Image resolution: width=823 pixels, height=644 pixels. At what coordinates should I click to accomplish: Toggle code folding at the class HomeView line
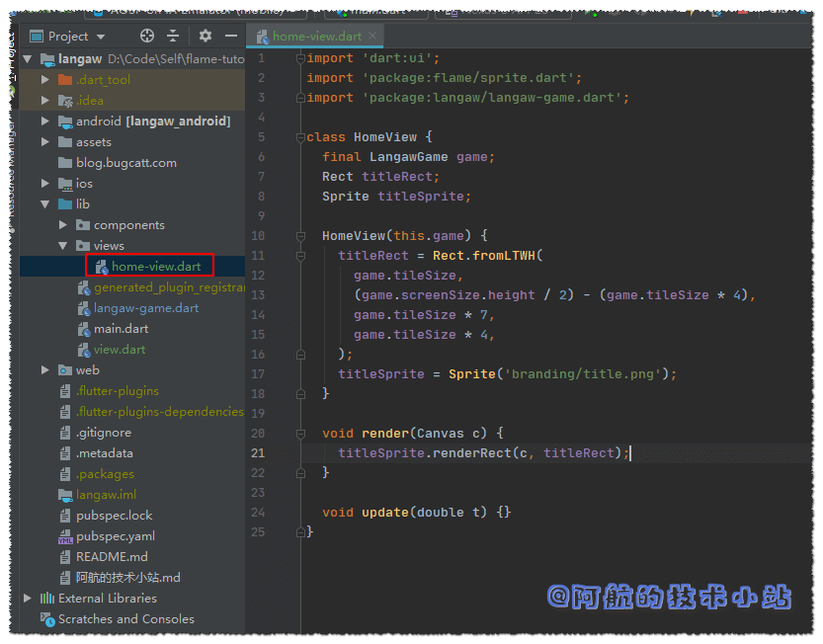coord(298,137)
